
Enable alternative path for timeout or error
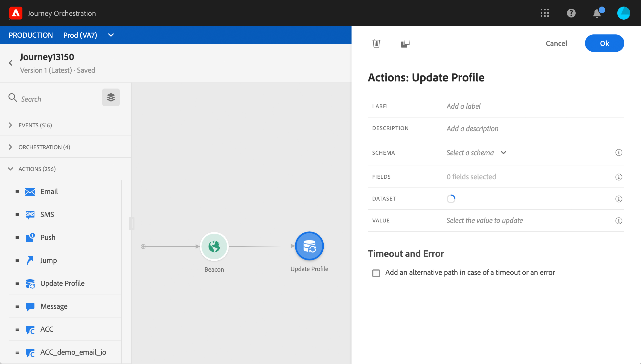(x=376, y=273)
